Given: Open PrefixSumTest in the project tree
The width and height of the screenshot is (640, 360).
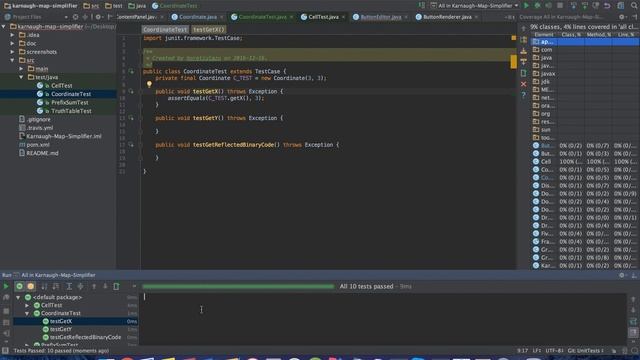Looking at the screenshot, I should tap(69, 102).
